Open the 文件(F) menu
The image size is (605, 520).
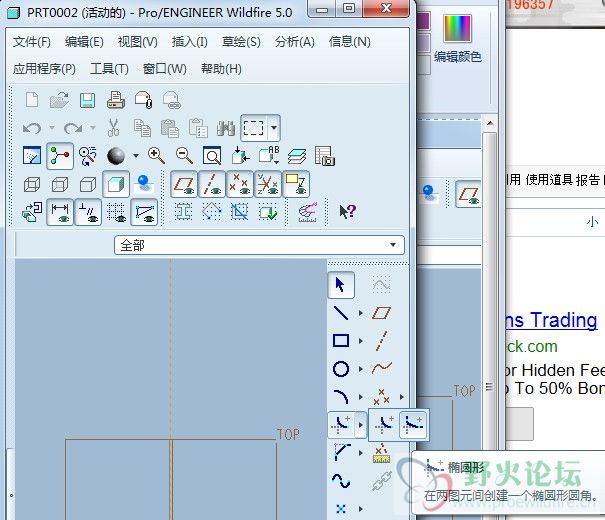coord(32,42)
